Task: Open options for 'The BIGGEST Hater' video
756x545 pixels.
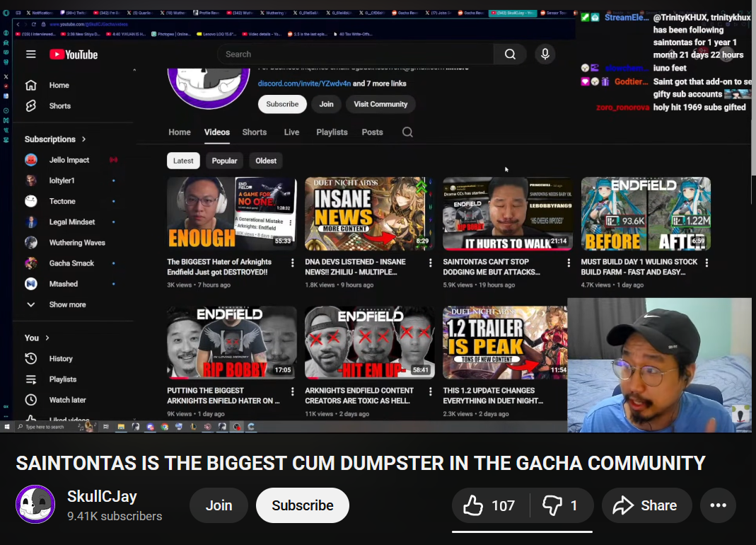Action: point(292,263)
